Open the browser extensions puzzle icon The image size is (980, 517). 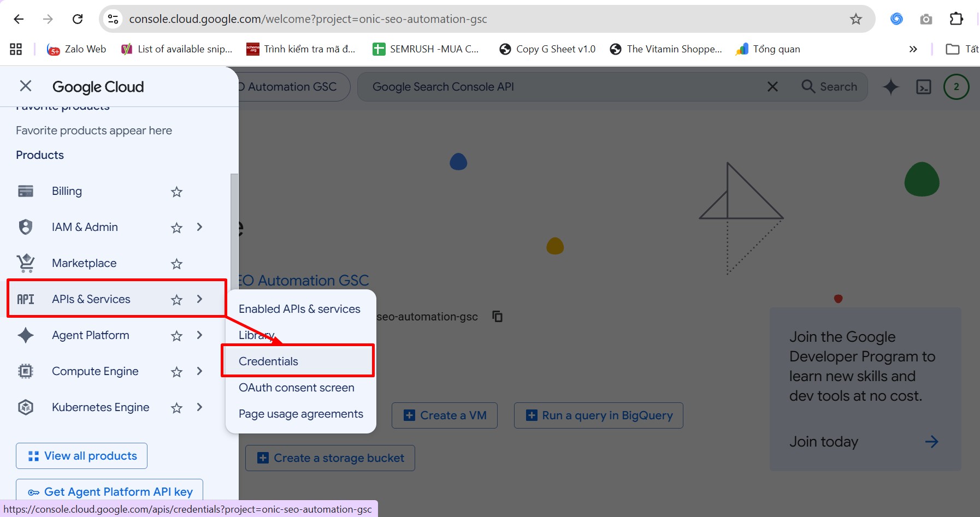point(956,19)
